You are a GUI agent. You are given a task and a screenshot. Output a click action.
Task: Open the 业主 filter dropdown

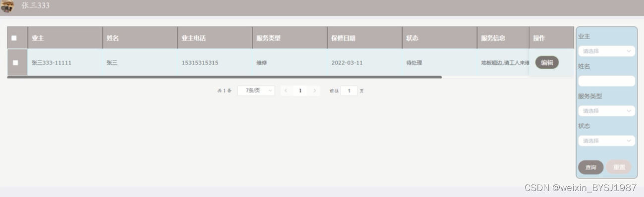click(606, 51)
